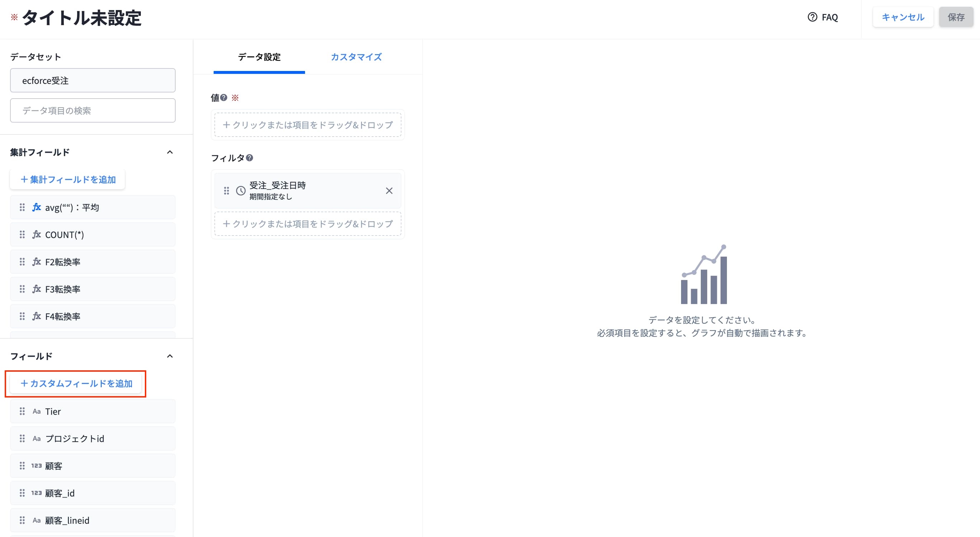The image size is (980, 537).
Task: Click the fx icon of COUNT(*)
Action: tap(37, 234)
